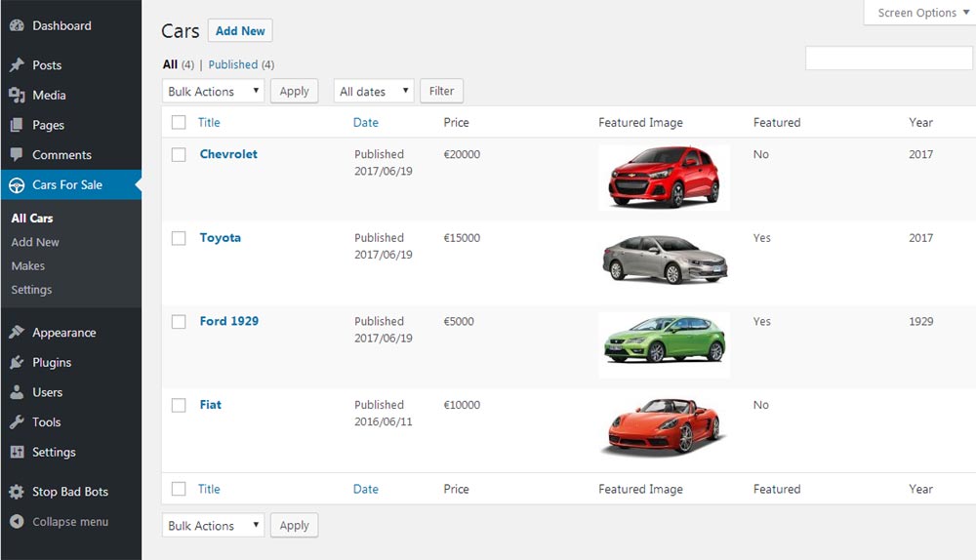
Task: Check the Chevrolet row checkbox
Action: click(x=179, y=154)
